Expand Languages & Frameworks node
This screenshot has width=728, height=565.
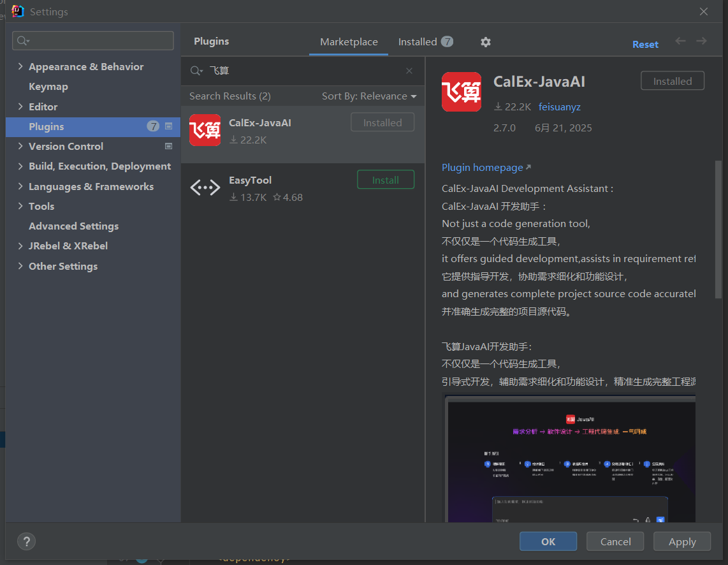tap(20, 186)
